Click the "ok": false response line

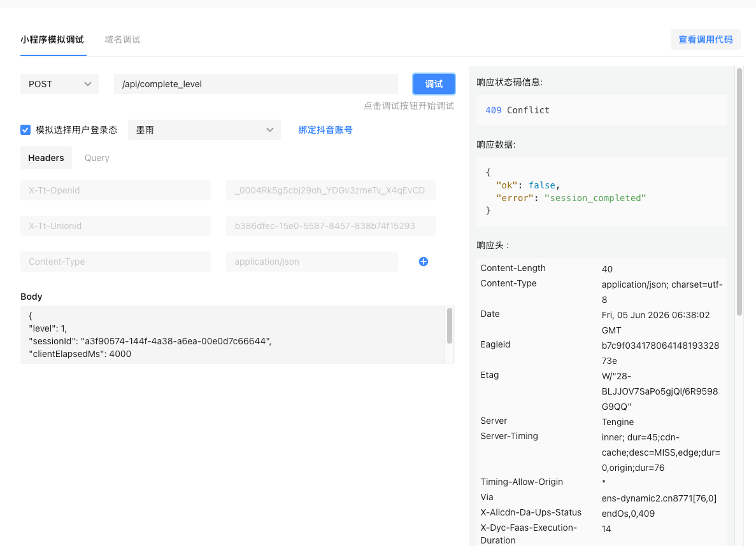(528, 185)
